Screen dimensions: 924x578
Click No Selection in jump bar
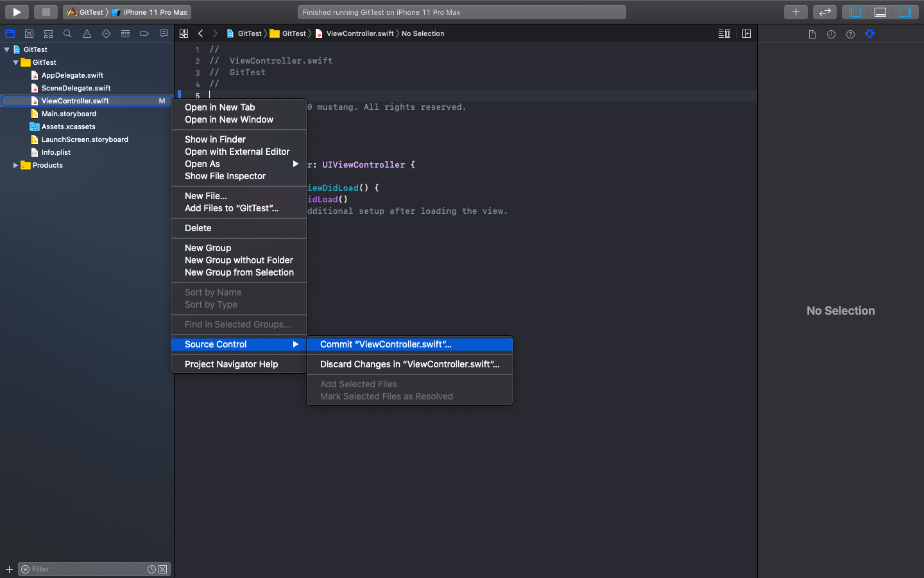pos(423,33)
